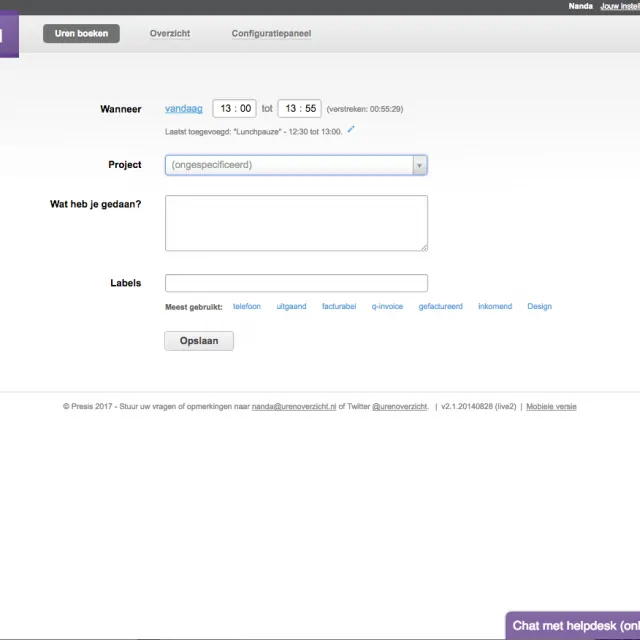This screenshot has width=640, height=640.
Task: Open the Mobiele versie link
Action: click(551, 407)
